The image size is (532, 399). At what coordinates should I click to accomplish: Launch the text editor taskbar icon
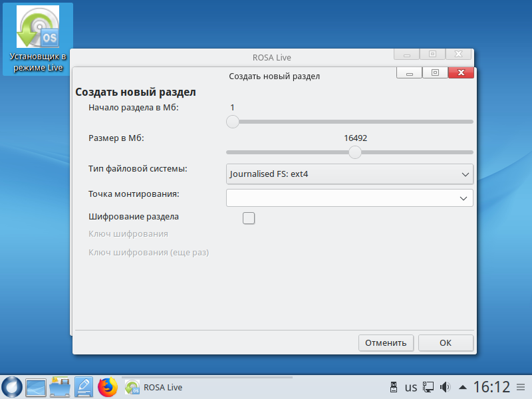tap(83, 386)
